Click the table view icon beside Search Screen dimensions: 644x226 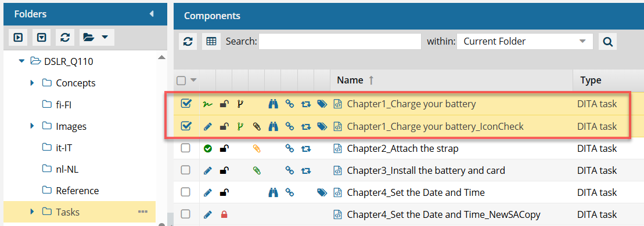coord(211,41)
